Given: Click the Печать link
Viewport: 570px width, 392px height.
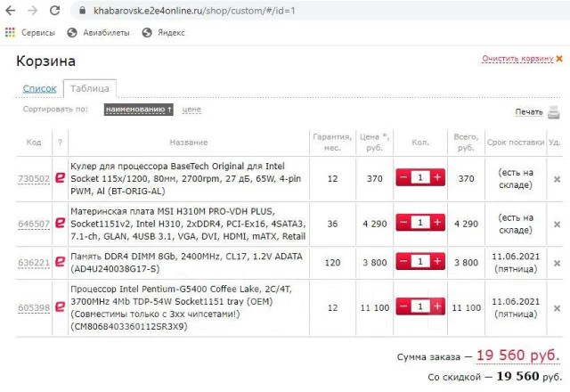Looking at the screenshot, I should tap(529, 112).
